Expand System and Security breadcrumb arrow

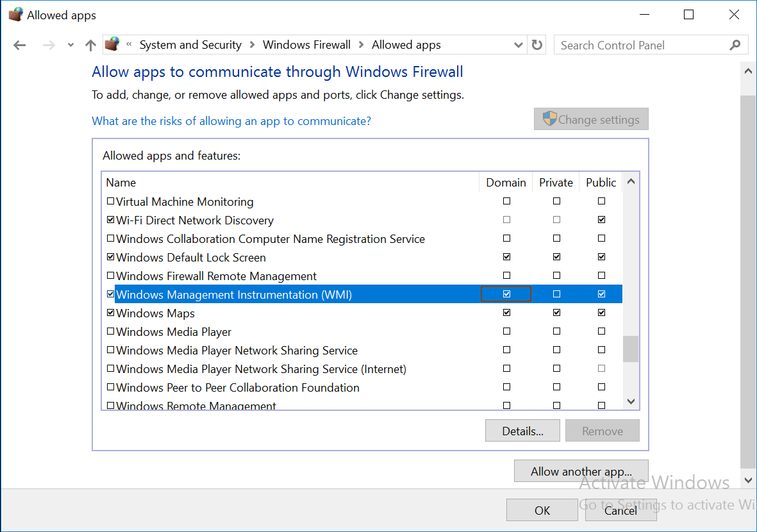coord(252,45)
